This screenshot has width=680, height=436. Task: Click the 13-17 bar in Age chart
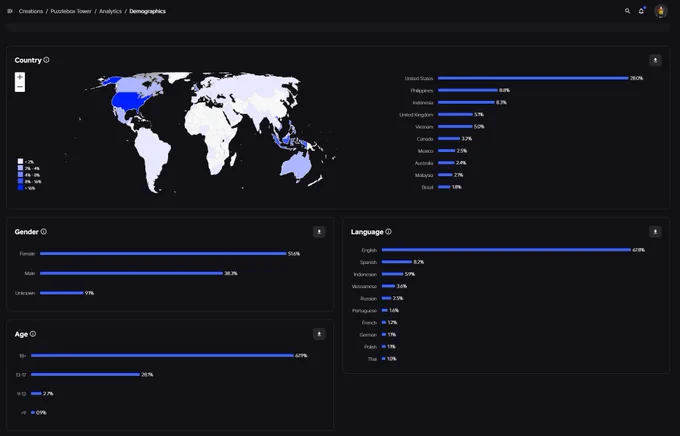[85, 374]
